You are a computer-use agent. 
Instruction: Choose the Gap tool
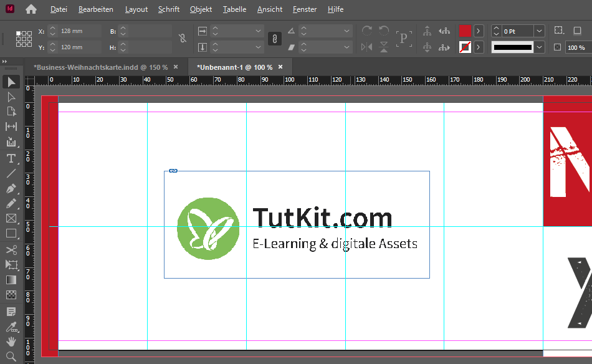(11, 127)
